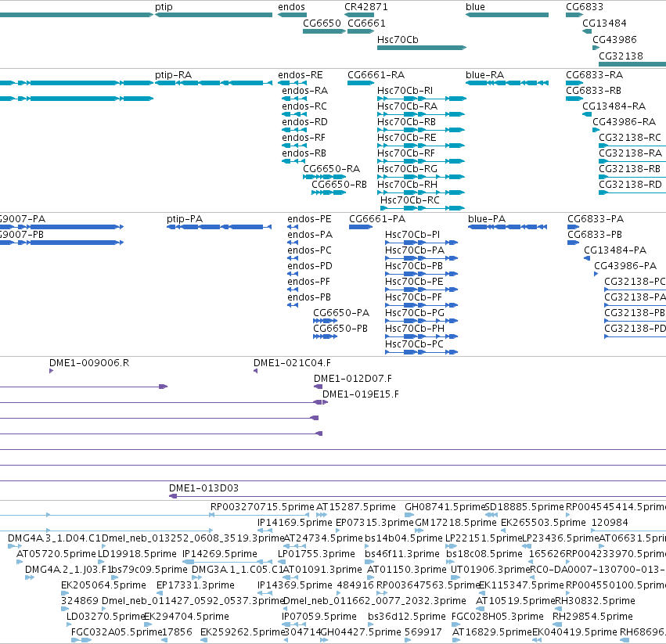
Task: Select the AT15287.5prime EST label
Action: [356, 507]
